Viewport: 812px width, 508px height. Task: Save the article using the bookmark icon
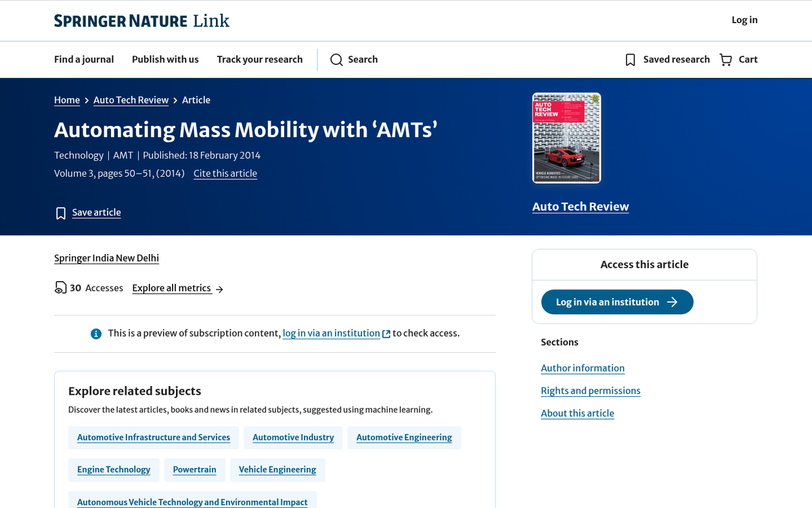click(x=61, y=213)
